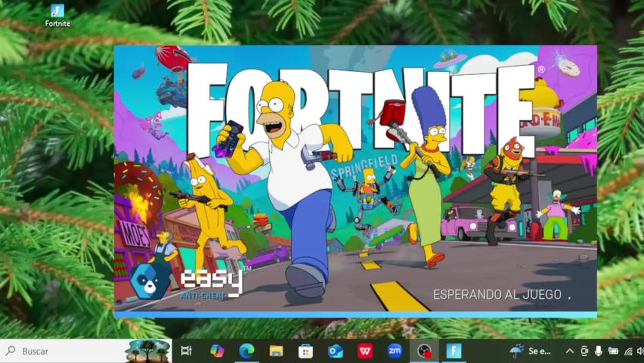The width and height of the screenshot is (644, 363).
Task: Click the Buscar taskbar search field
Action: (62, 351)
